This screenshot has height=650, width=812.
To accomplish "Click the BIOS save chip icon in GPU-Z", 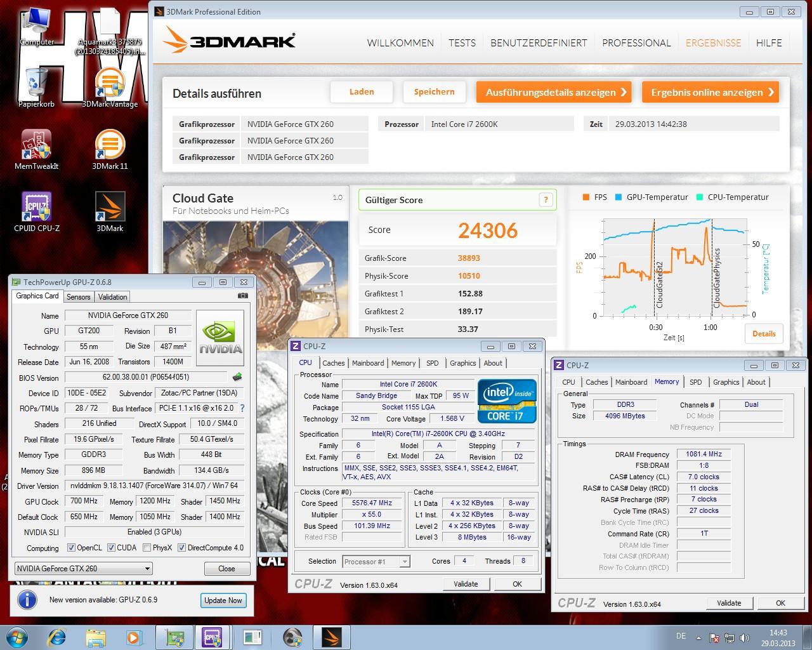I will [x=237, y=377].
